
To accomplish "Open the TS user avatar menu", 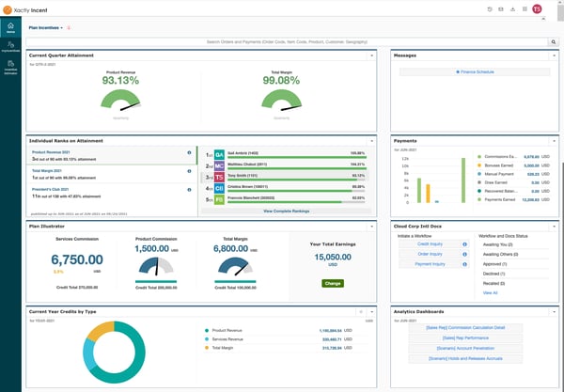I will point(537,8).
